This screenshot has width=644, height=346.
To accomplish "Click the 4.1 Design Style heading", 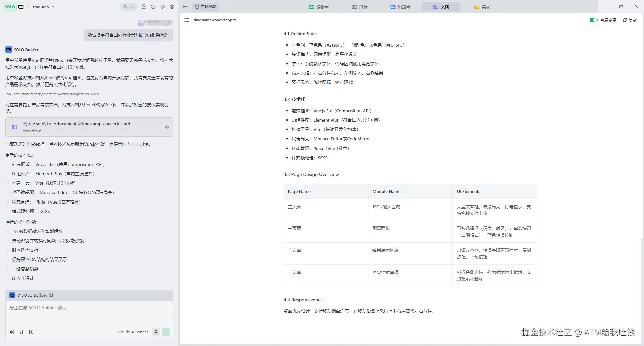I will [x=300, y=34].
